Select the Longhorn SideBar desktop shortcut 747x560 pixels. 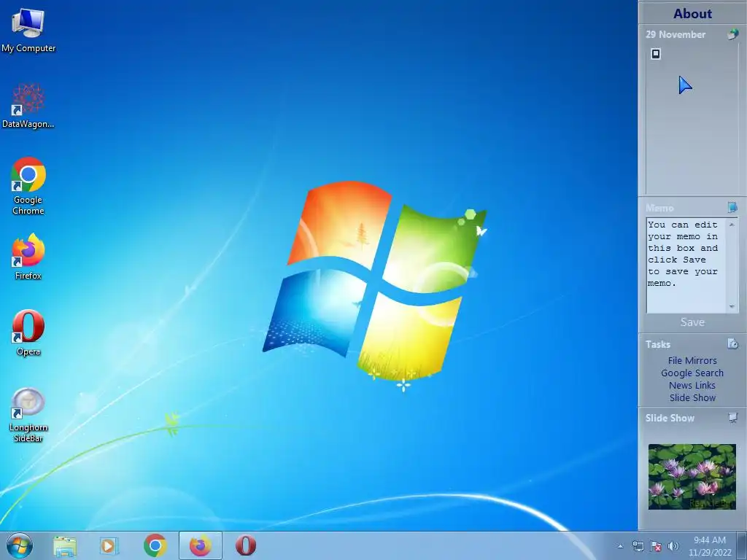(x=28, y=414)
